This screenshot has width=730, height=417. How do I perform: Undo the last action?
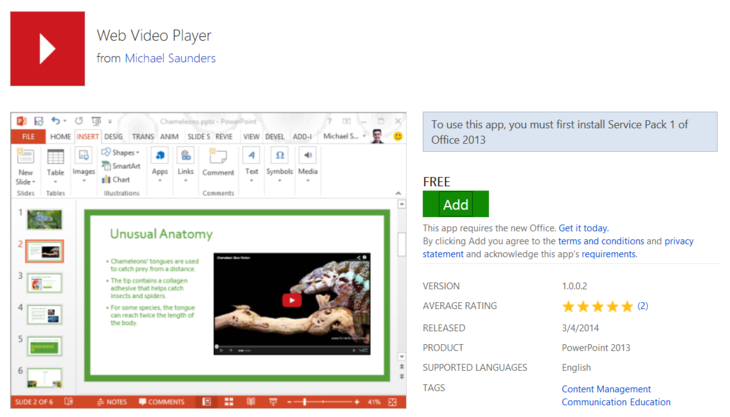coord(55,121)
